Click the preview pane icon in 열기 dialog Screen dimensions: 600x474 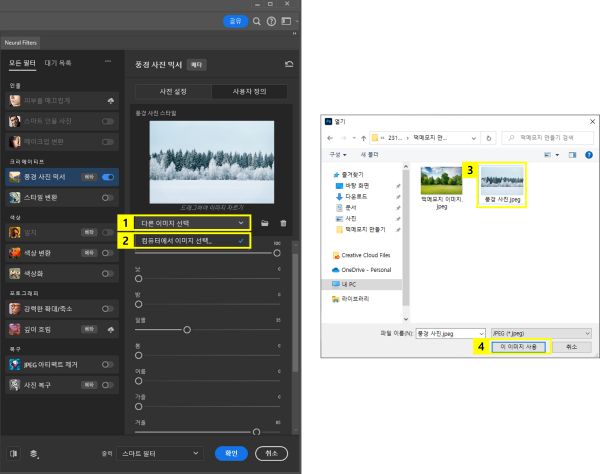tap(572, 155)
